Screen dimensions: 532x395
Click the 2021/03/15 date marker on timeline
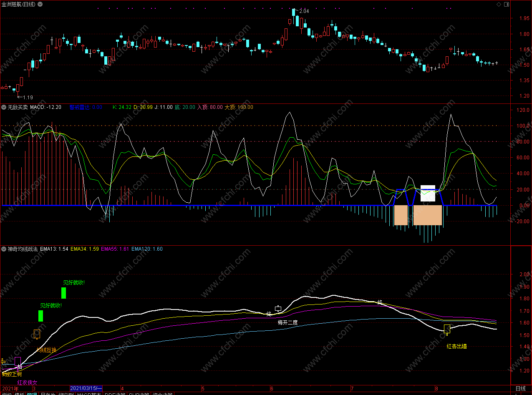coord(86,388)
